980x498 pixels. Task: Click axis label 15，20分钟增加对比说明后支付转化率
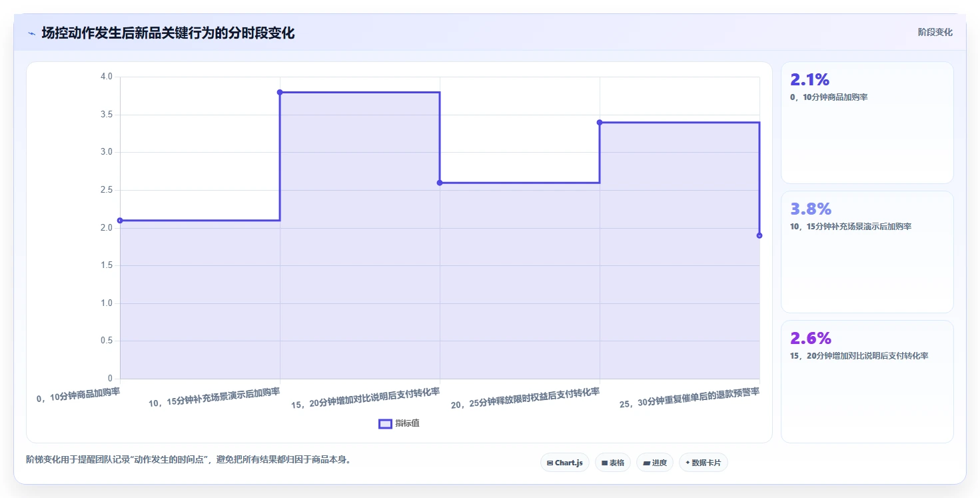[x=366, y=397]
